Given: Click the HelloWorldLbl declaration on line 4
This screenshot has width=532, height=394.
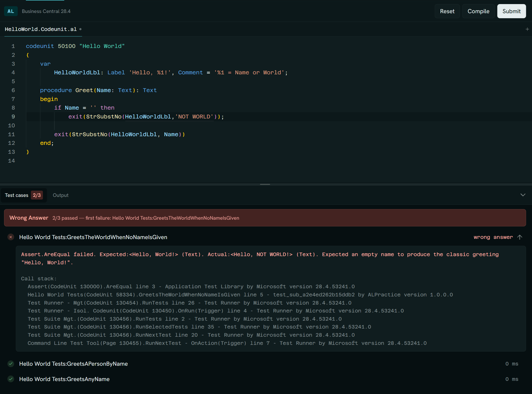Looking at the screenshot, I should (x=77, y=73).
